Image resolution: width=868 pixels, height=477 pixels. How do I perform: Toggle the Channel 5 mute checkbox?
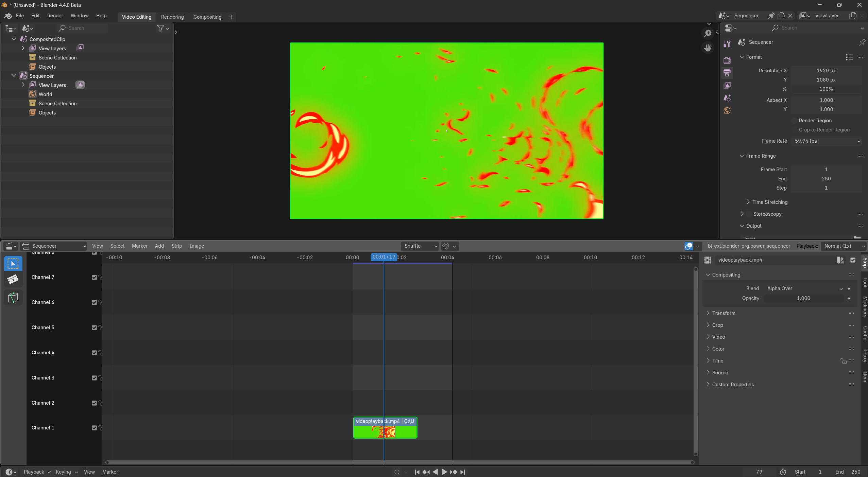click(x=94, y=328)
